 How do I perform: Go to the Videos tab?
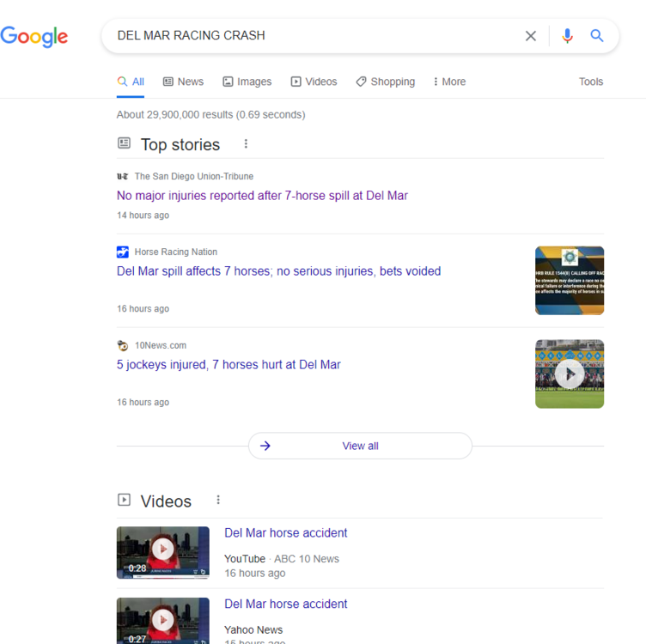(314, 82)
